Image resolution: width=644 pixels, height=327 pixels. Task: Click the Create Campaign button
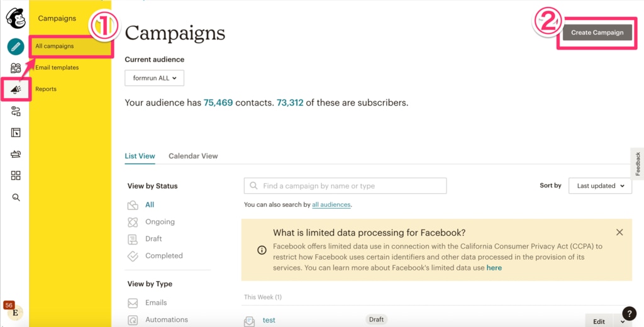point(597,33)
